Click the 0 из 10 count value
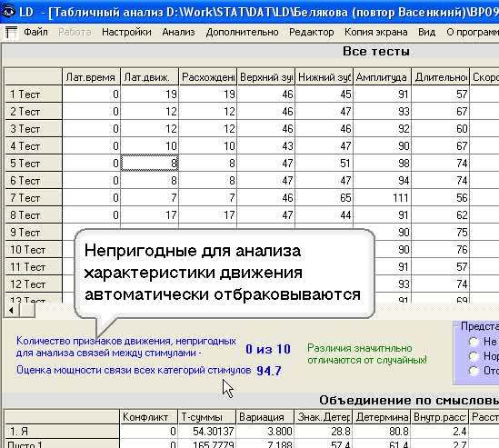Screen dimensions: 499x448 268,349
